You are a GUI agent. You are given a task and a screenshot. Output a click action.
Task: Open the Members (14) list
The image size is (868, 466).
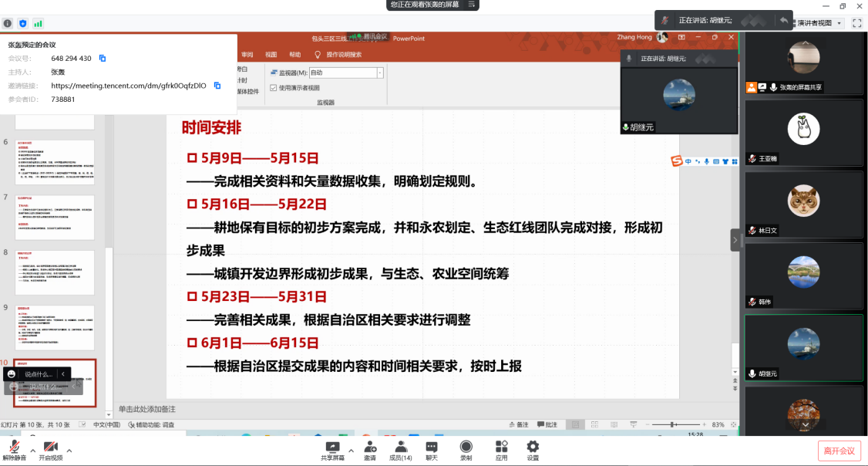tap(401, 448)
